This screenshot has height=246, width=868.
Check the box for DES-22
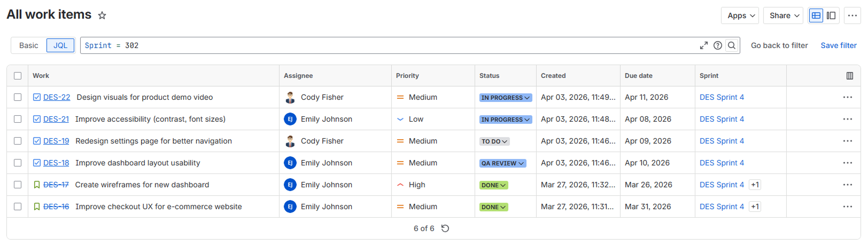[18, 97]
